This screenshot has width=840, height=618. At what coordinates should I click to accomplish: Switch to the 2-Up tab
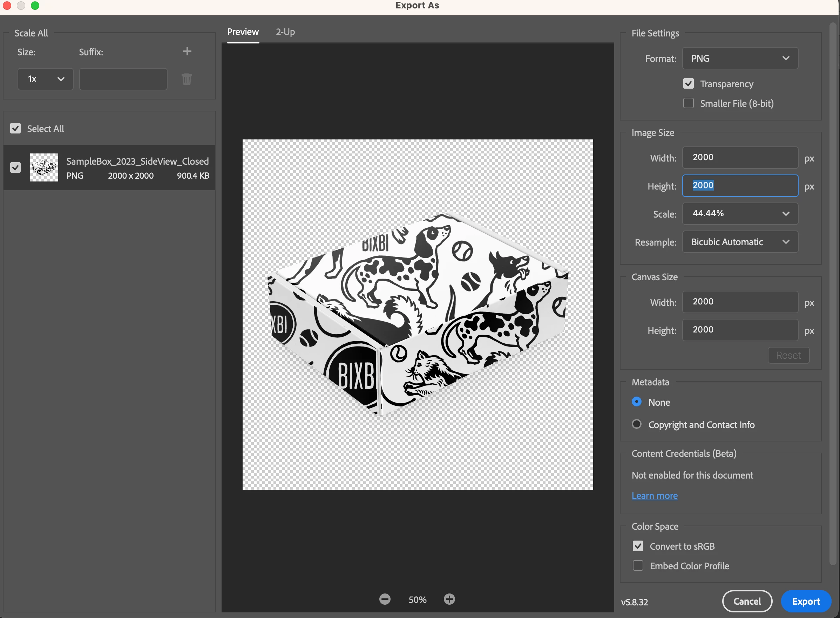[285, 32]
